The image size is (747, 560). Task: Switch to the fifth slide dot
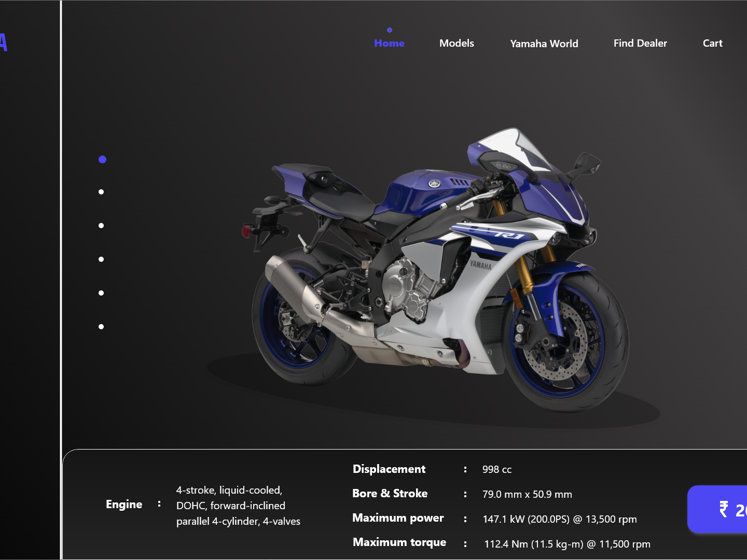(101, 293)
